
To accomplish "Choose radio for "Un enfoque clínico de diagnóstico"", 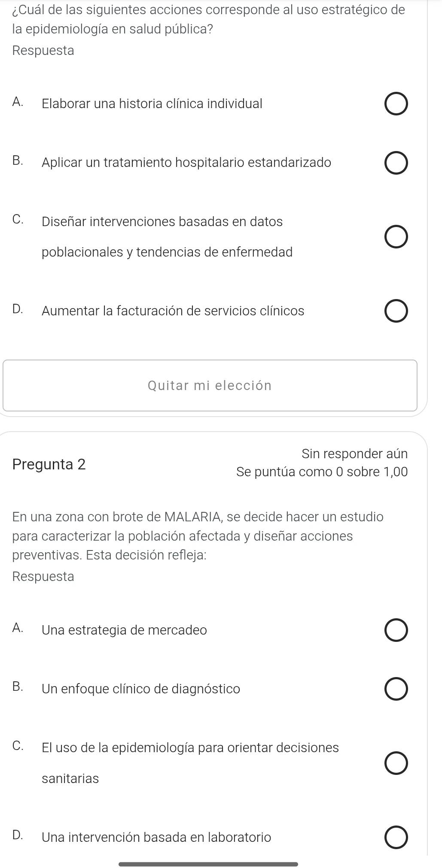I will pyautogui.click(x=396, y=690).
